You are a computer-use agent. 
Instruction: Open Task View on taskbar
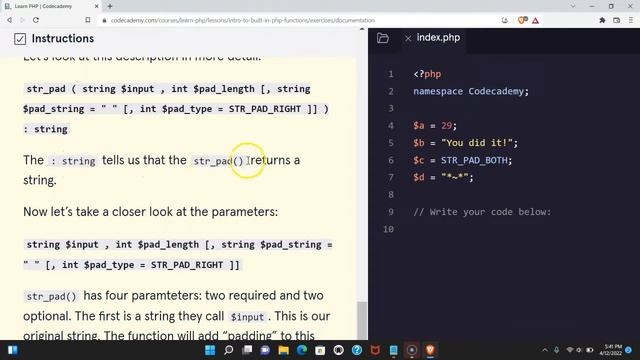tap(247, 350)
